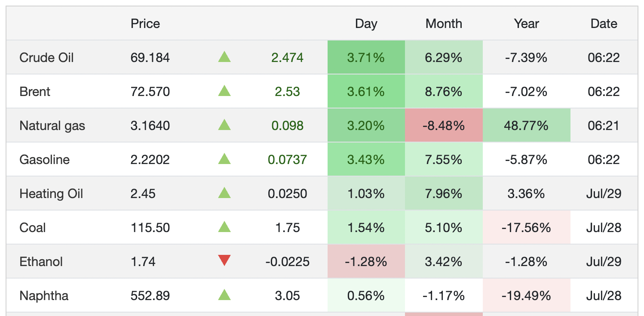Click the -0.0225 change value
Viewport: 644px width, 316px height.
pos(288,262)
